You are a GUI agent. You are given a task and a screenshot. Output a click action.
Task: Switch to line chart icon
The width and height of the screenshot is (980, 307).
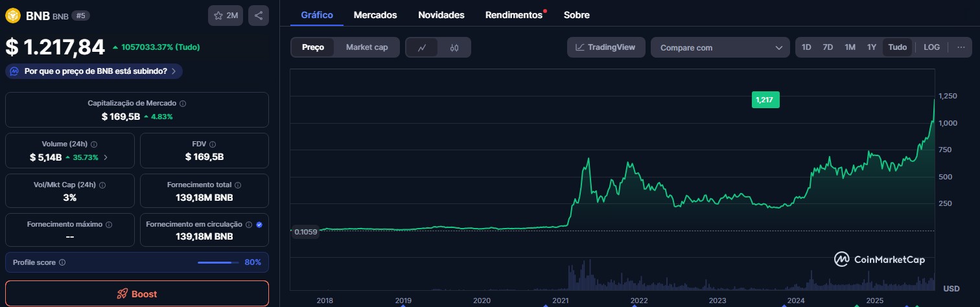tap(422, 47)
